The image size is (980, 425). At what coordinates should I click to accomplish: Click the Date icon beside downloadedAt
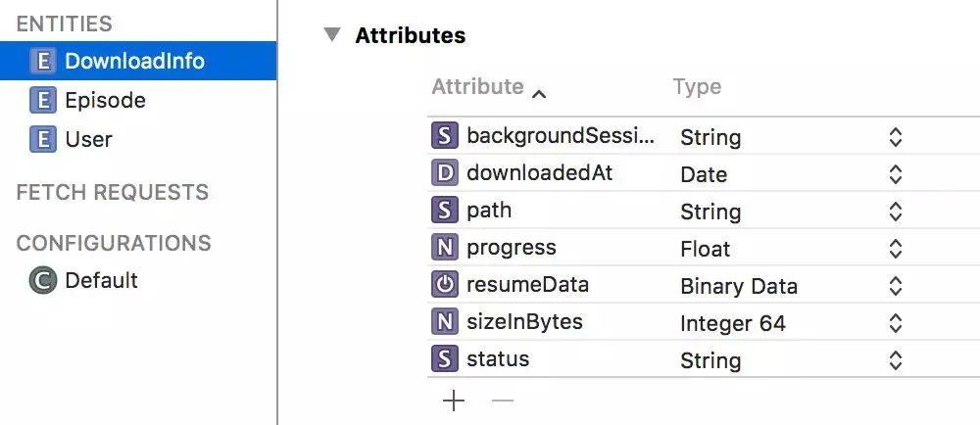(445, 174)
